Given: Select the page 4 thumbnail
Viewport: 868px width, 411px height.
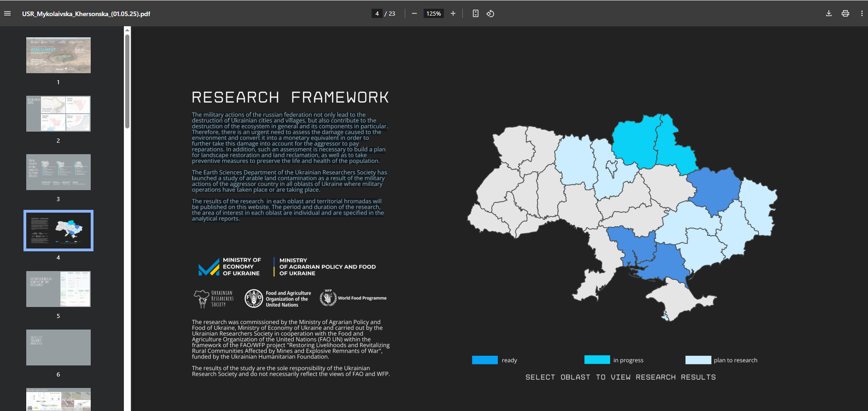Looking at the screenshot, I should pyautogui.click(x=58, y=231).
